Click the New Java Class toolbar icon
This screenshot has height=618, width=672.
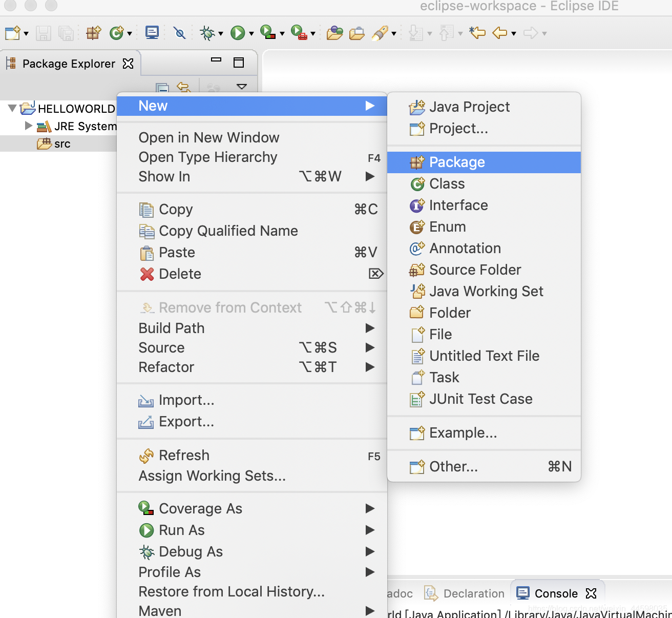pos(117,33)
